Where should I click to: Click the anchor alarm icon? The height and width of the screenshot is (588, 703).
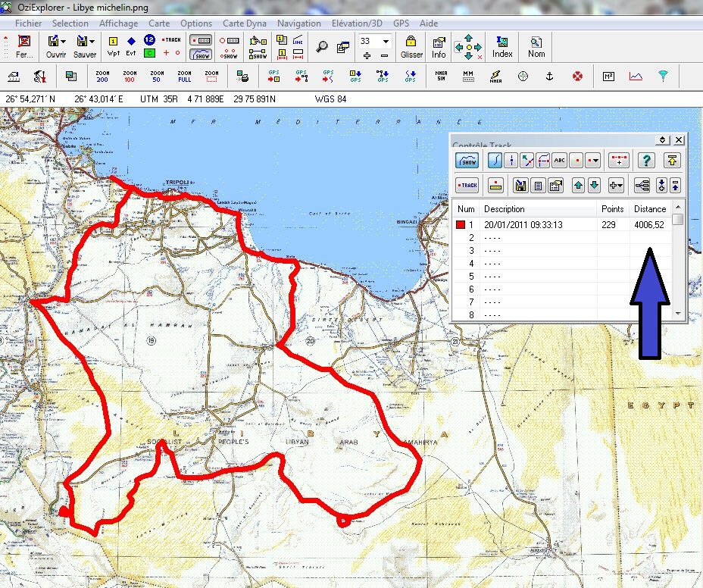(x=551, y=77)
